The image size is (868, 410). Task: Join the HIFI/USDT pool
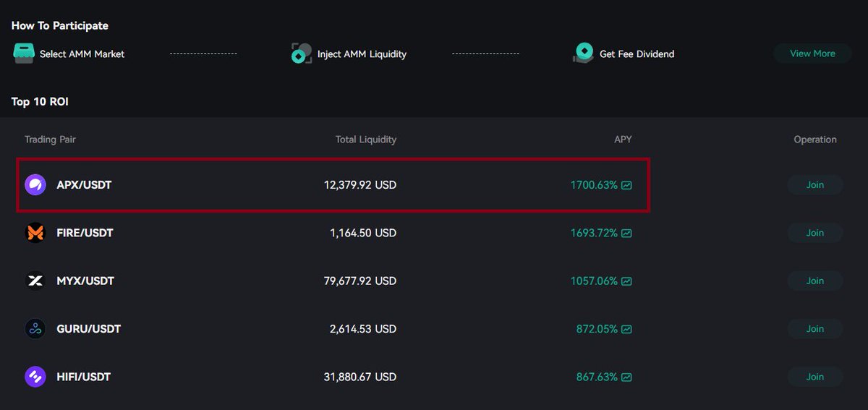815,377
